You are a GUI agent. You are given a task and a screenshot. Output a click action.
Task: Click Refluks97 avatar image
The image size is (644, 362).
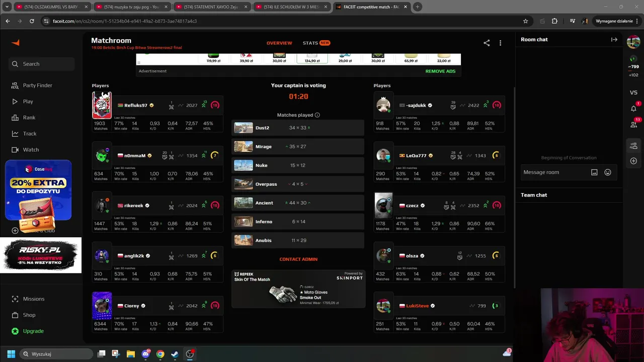tap(102, 105)
